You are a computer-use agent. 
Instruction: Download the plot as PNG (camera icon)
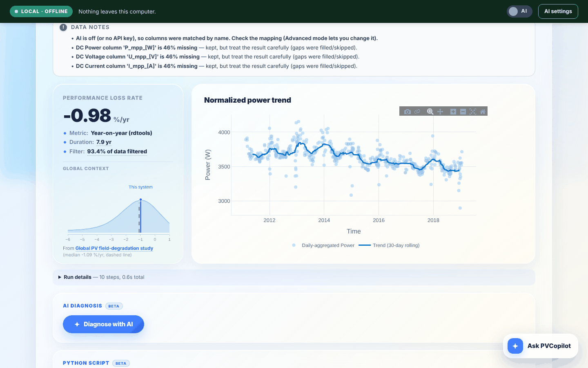point(407,112)
